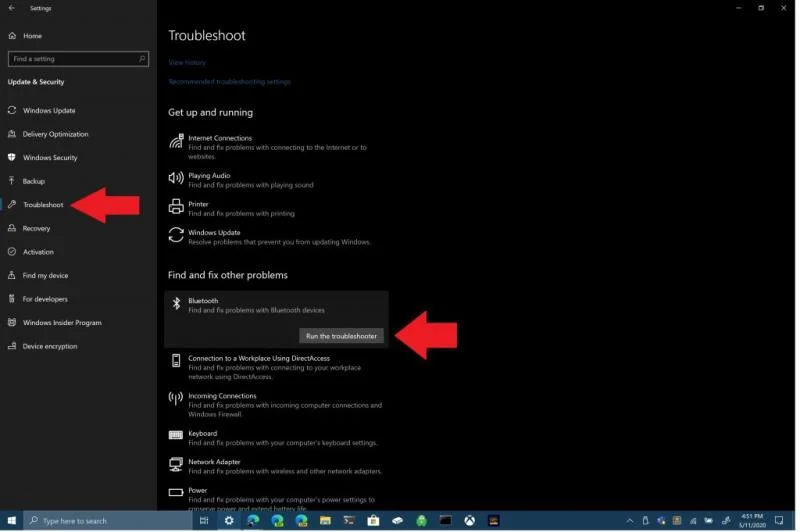This screenshot has width=800, height=532.
Task: Open the Action Center notification icon
Action: point(779,521)
